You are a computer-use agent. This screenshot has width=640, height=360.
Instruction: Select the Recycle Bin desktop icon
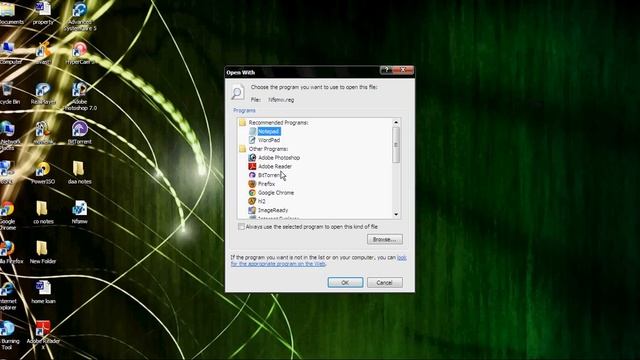pos(10,93)
